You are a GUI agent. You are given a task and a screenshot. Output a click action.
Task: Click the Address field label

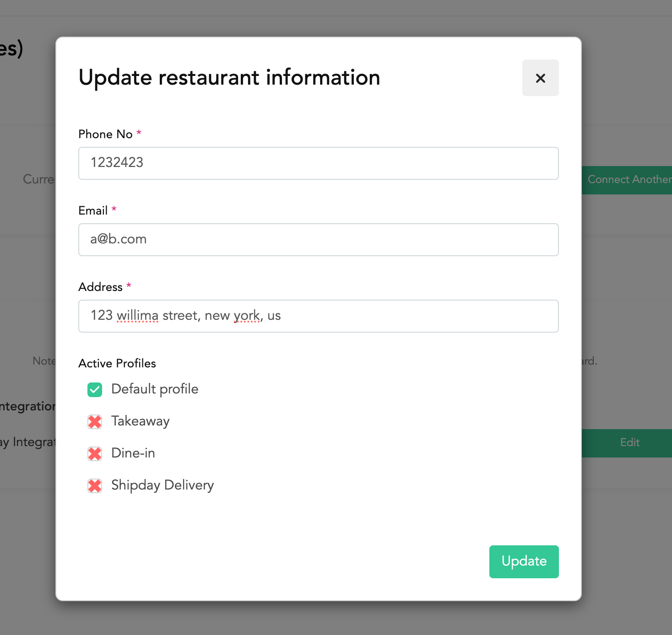(101, 287)
